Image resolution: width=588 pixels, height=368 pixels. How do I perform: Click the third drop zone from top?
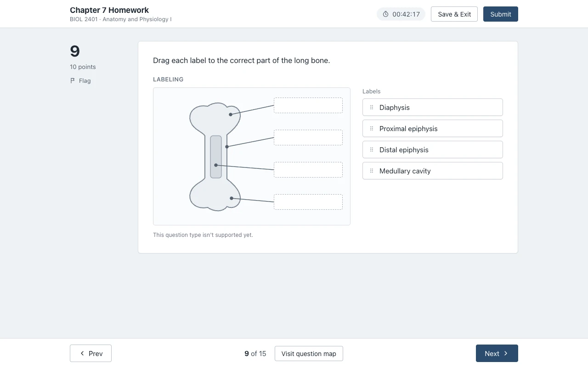pyautogui.click(x=308, y=170)
